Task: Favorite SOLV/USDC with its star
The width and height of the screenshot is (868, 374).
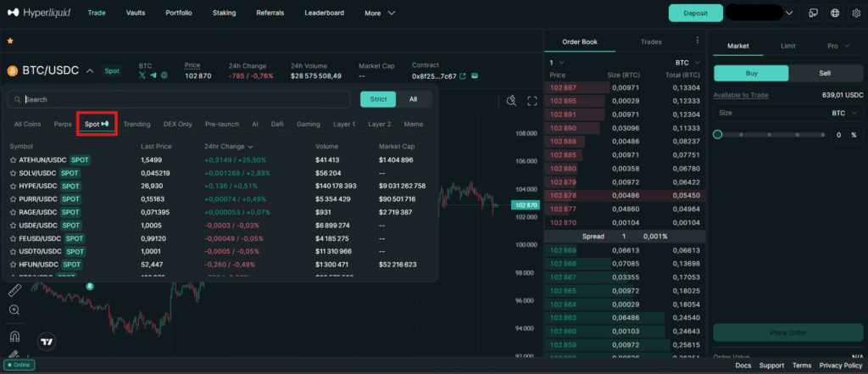Action: [x=14, y=173]
